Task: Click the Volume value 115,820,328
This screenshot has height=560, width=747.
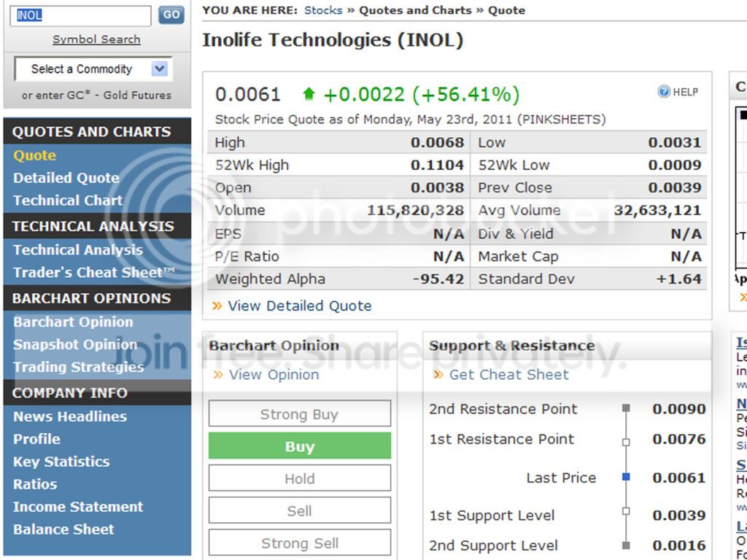Action: (415, 211)
